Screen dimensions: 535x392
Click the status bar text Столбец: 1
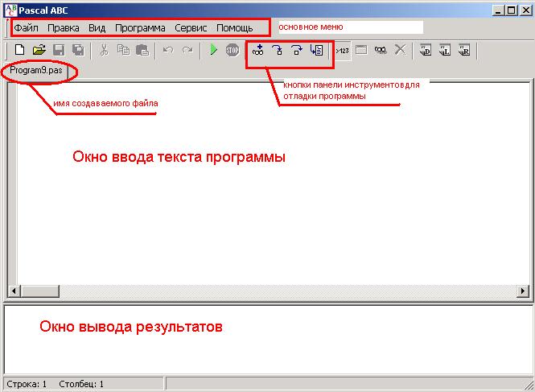(81, 384)
